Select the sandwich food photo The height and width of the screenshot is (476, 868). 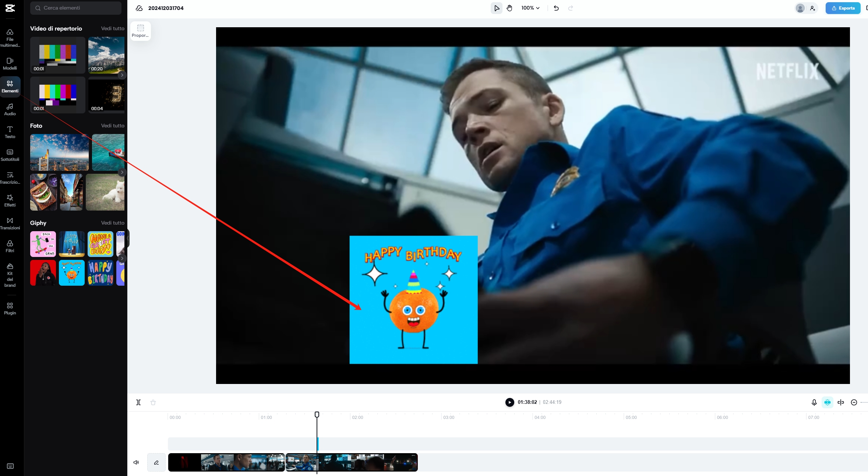pos(43,192)
